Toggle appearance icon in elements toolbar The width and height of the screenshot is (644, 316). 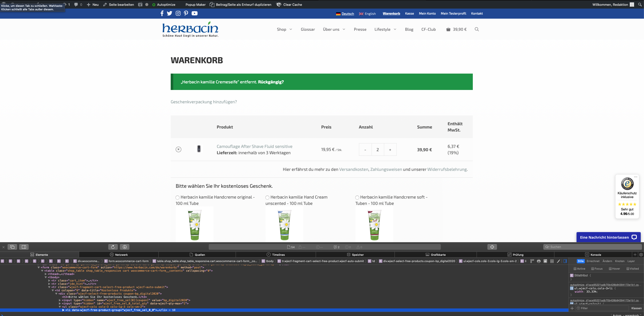[545, 261]
